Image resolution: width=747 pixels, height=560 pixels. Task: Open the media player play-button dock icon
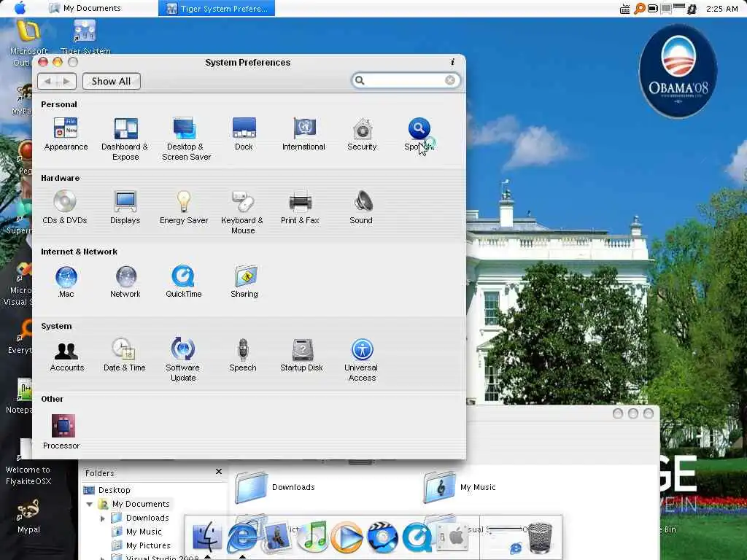tap(347, 537)
